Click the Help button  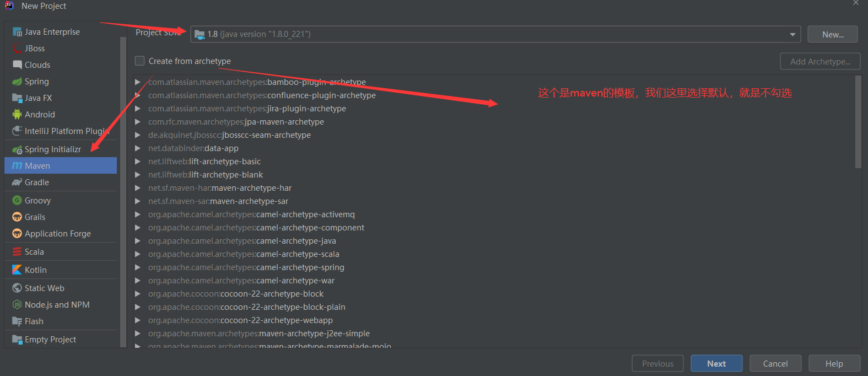[x=834, y=364]
